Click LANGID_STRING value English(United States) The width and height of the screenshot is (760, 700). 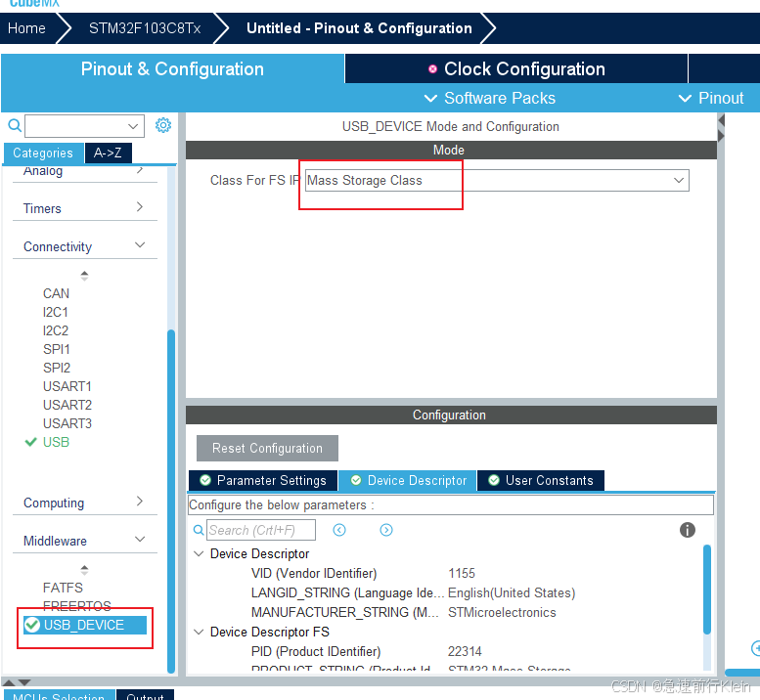(x=512, y=592)
